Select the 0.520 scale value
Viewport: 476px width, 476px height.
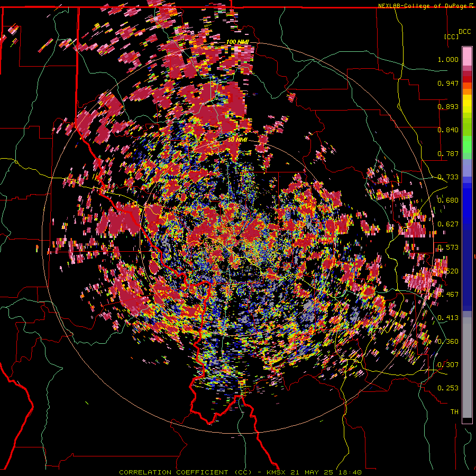(x=448, y=271)
